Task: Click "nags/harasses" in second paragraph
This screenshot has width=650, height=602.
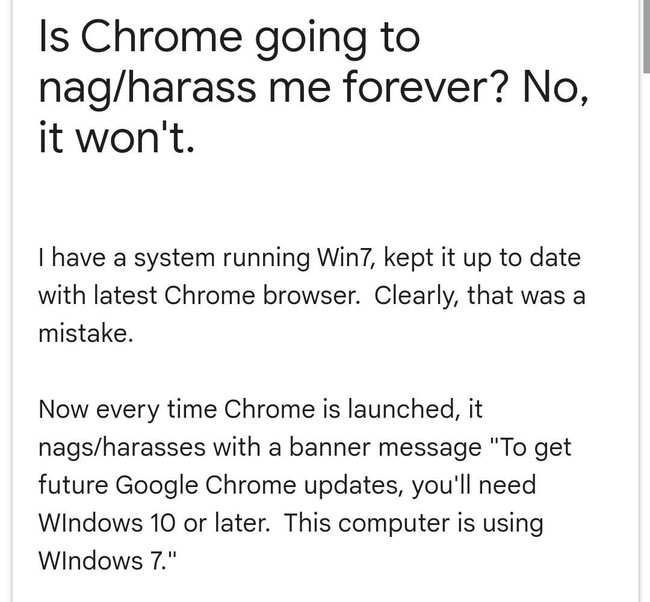Action: (x=122, y=447)
